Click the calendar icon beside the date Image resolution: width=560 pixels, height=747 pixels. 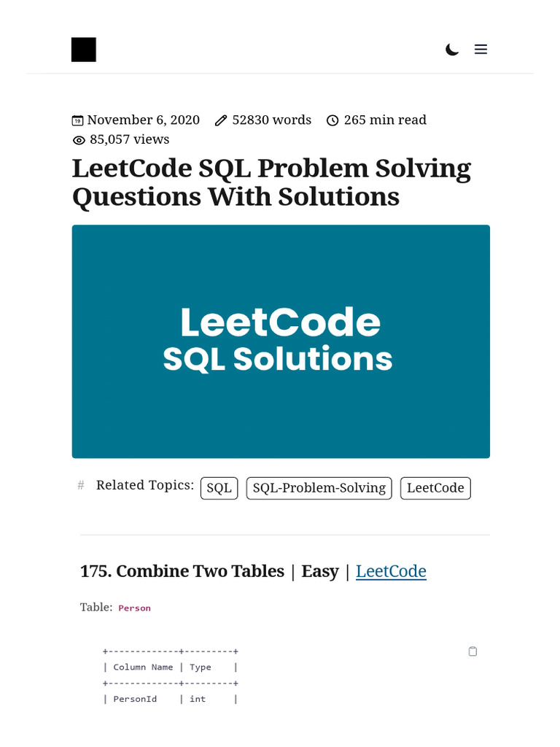(77, 120)
